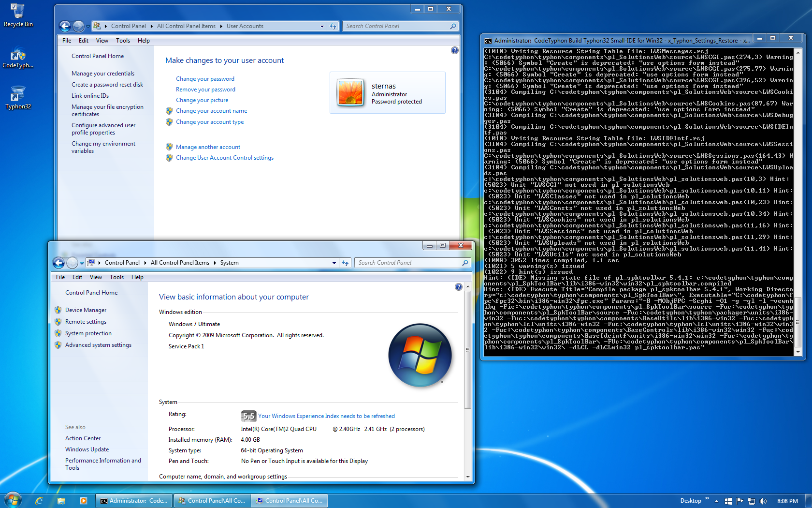Refresh the System window address bar

[345, 263]
